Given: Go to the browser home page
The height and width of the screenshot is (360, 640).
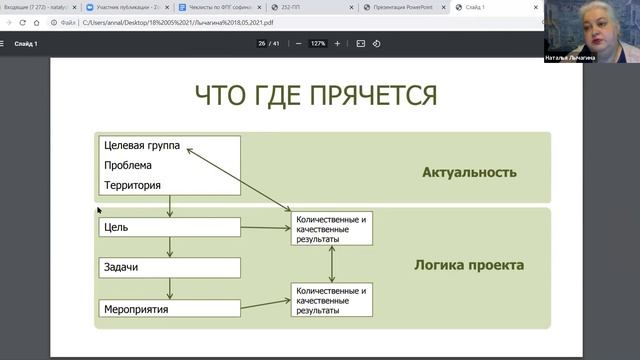Looking at the screenshot, I should click(x=37, y=23).
